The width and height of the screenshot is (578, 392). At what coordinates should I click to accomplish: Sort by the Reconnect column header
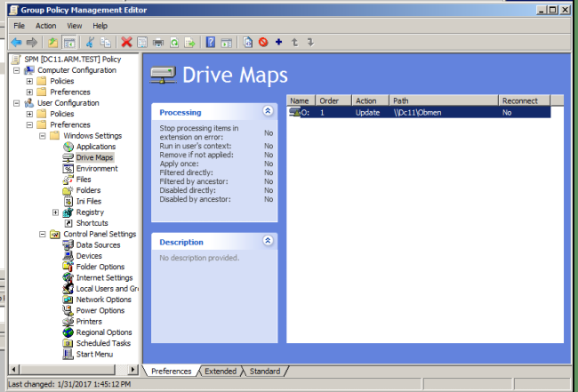(x=525, y=100)
